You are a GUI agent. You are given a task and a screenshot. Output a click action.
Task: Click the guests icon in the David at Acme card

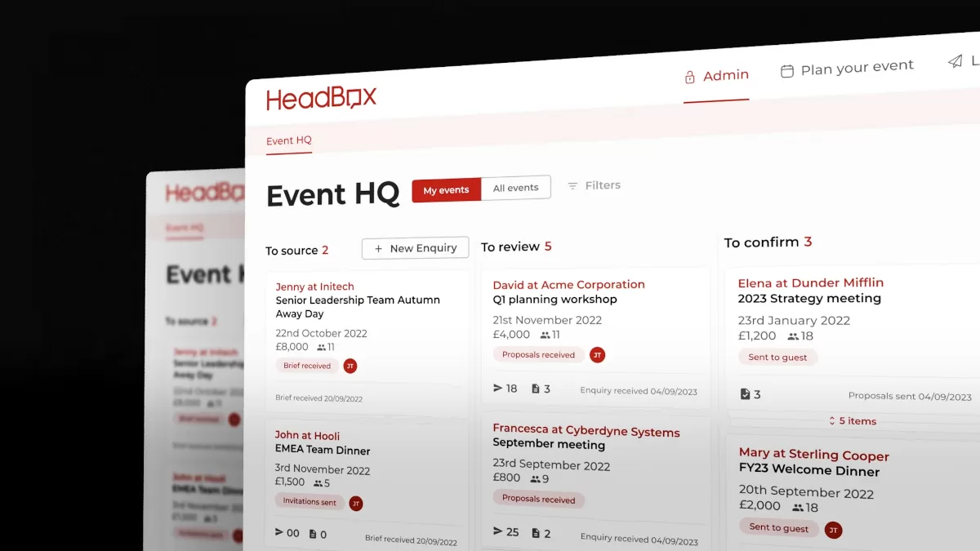545,335
